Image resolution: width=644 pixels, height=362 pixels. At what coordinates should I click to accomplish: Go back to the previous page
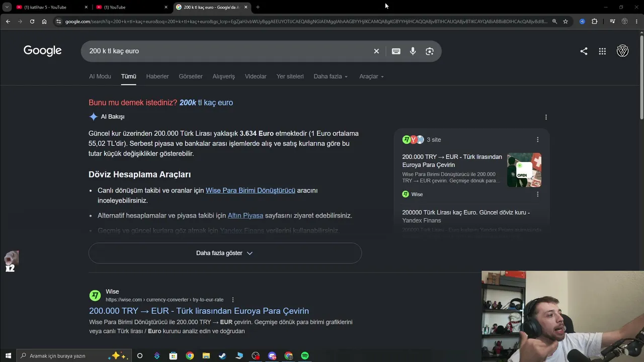8,22
